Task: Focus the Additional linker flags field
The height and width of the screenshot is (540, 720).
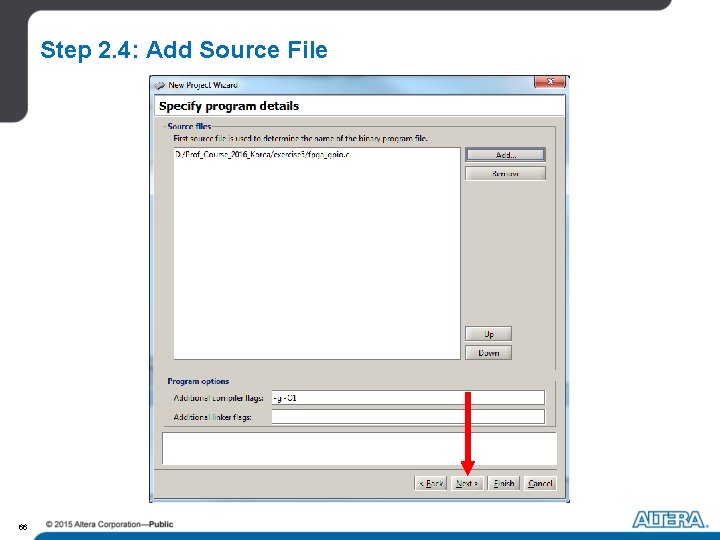Action: click(x=408, y=417)
